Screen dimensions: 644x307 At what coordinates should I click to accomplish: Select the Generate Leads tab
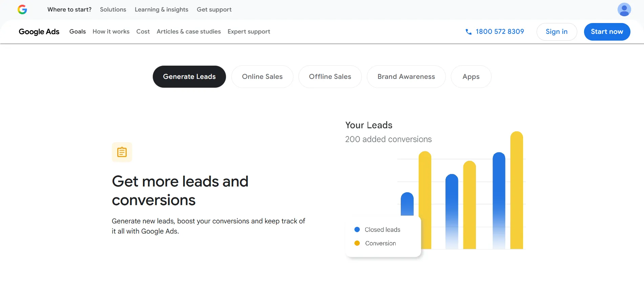189,77
